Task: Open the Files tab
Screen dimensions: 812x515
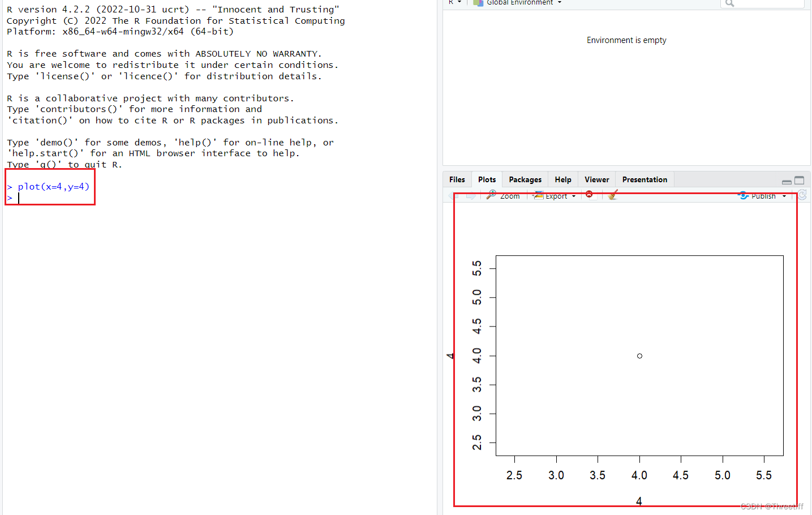Action: 457,179
